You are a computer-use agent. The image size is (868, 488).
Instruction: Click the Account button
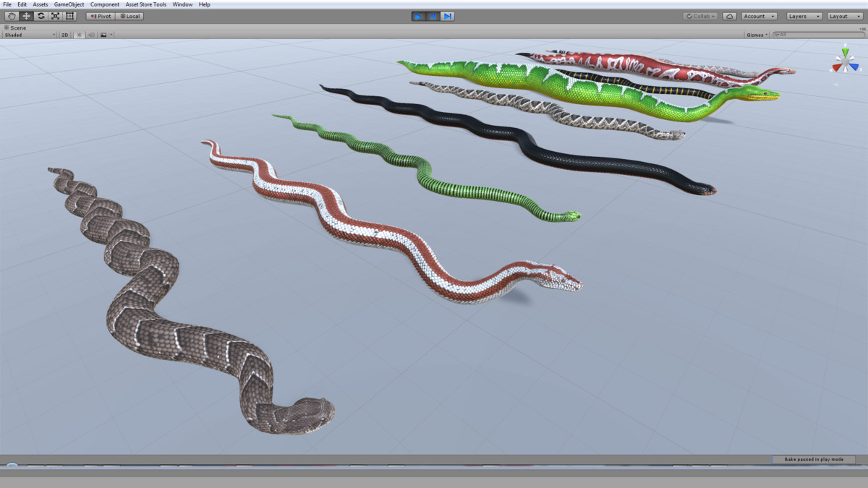pos(758,15)
